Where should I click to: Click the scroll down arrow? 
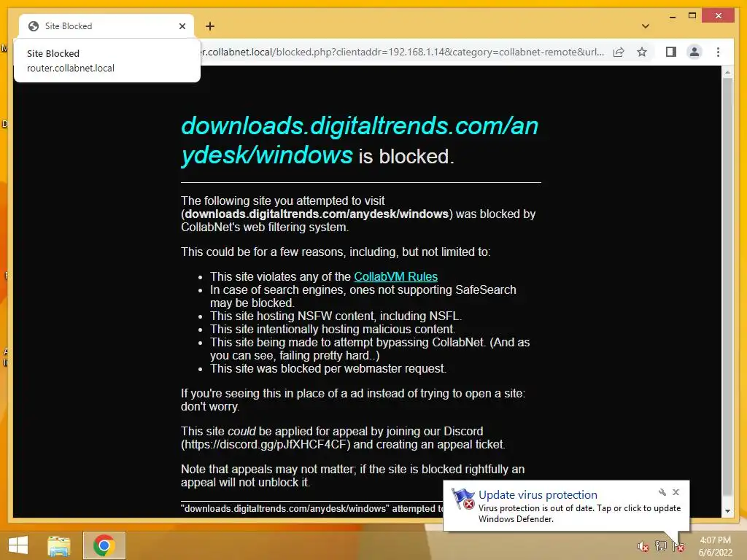[x=727, y=511]
